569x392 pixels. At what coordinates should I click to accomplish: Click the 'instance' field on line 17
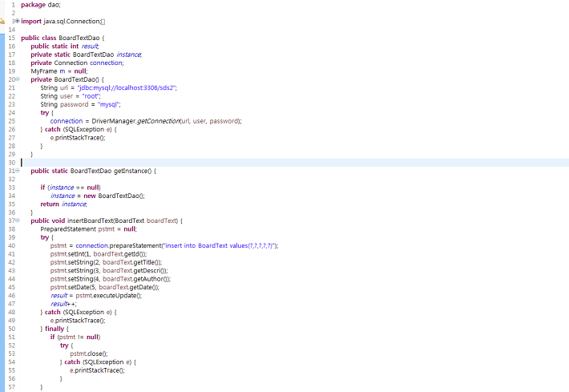tap(129, 55)
